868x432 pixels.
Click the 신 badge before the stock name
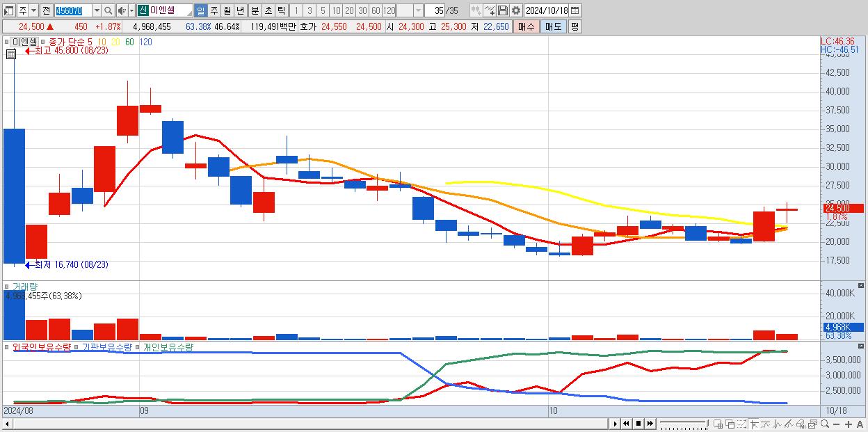tap(143, 10)
